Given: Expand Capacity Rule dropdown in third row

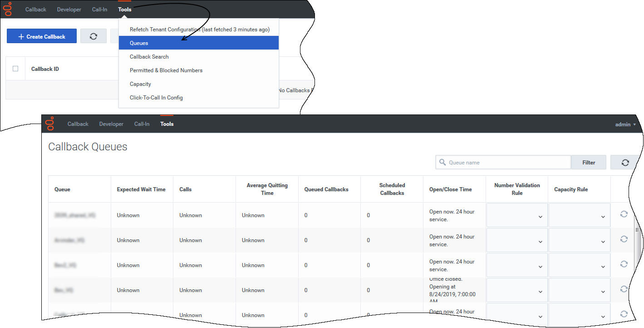Looking at the screenshot, I should tap(580, 265).
